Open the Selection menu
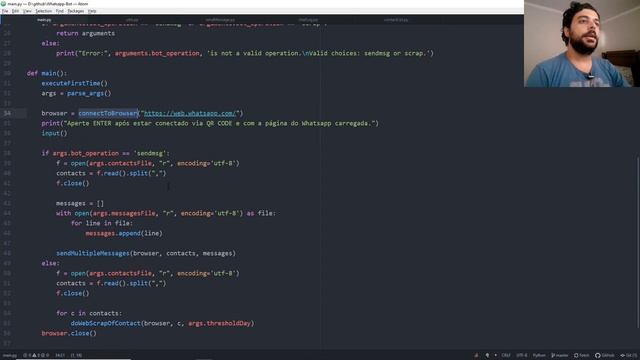The width and height of the screenshot is (640, 360). pyautogui.click(x=43, y=11)
